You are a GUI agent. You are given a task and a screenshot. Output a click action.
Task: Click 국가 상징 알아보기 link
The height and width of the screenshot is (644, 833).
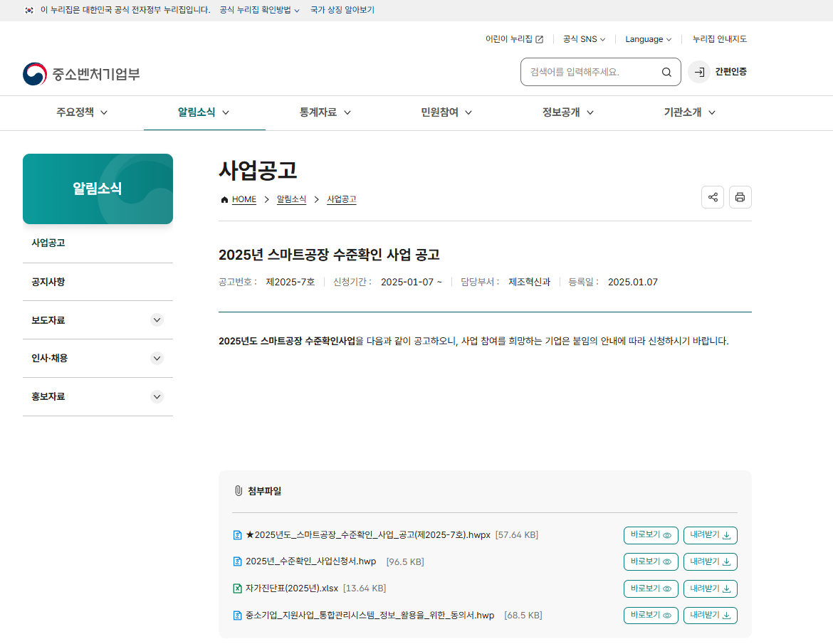[x=342, y=10]
